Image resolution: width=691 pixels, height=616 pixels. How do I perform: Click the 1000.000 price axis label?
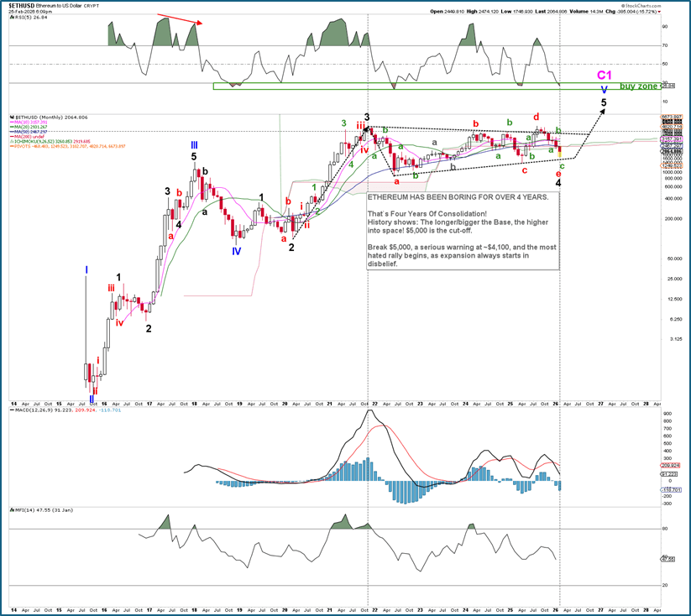673,172
